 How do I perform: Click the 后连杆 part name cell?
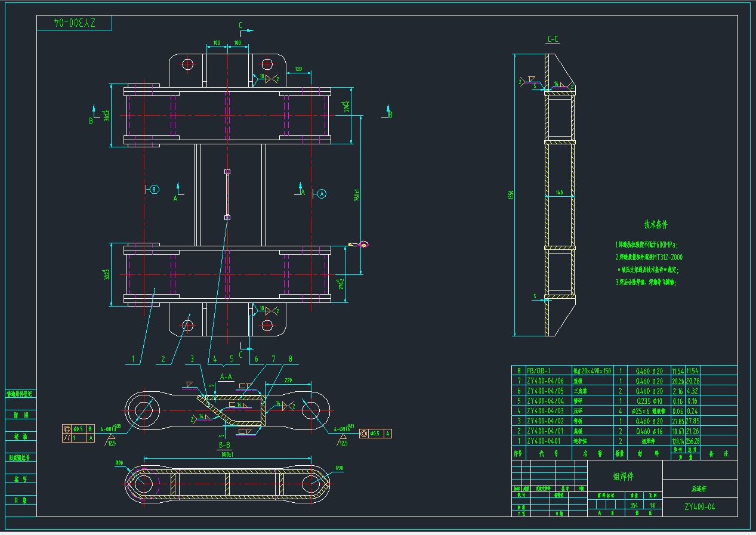(699, 489)
